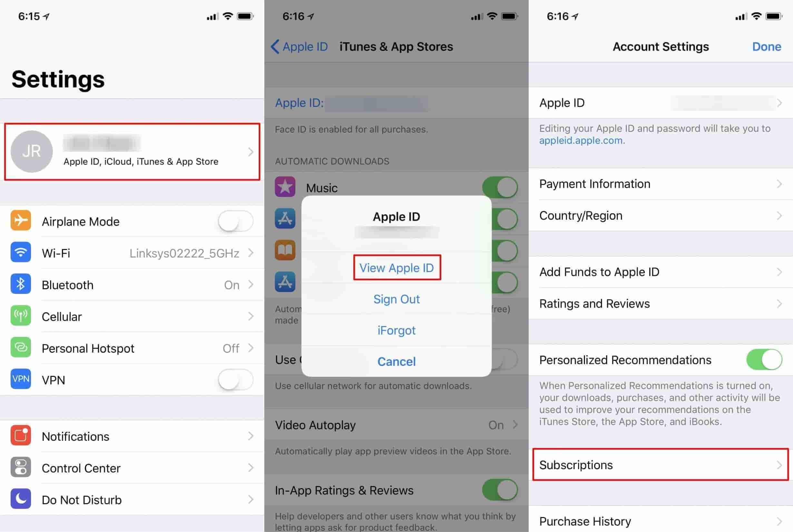Tap the Cellular settings icon
The image size is (793, 532).
click(x=21, y=315)
